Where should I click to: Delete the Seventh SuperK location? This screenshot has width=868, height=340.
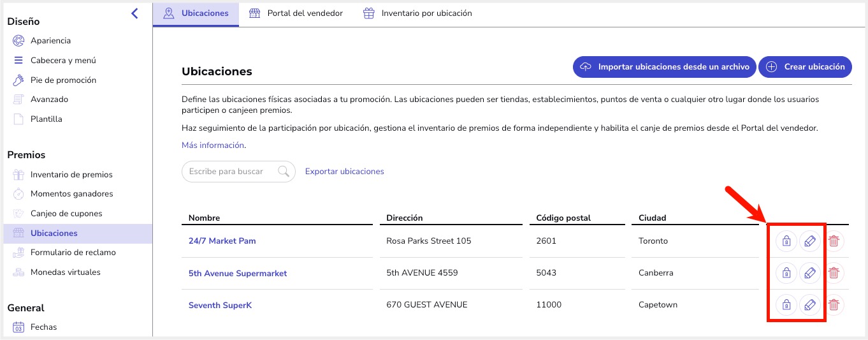point(834,305)
